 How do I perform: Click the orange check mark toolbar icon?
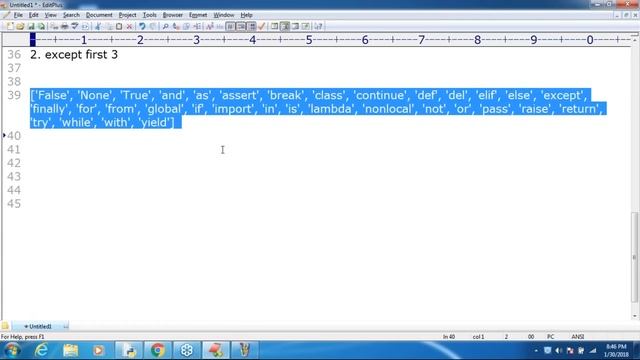pyautogui.click(x=262, y=27)
